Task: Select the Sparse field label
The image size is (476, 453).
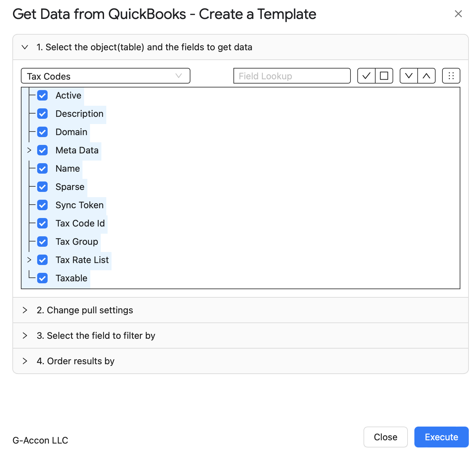Action: [70, 187]
